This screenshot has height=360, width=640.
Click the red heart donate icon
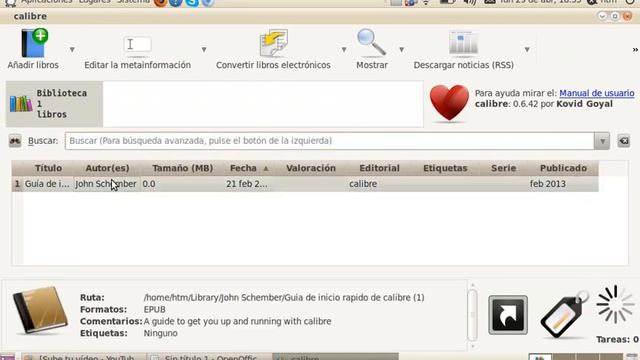449,102
